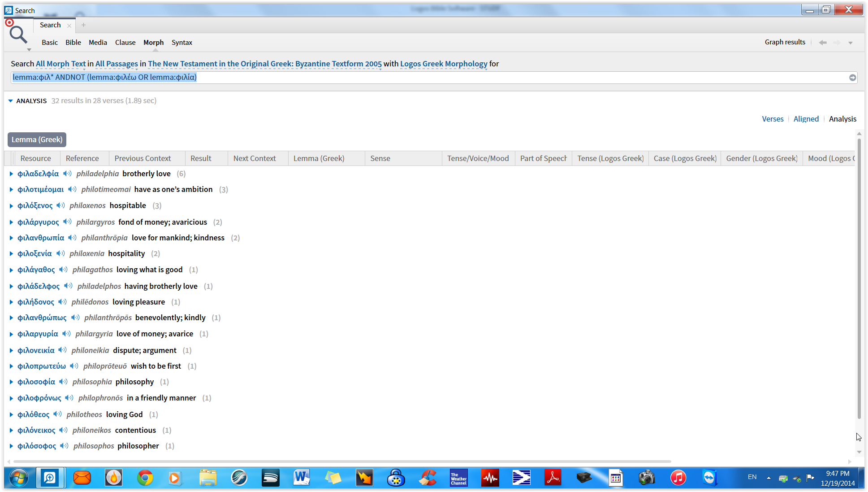Switch to Aligned view
The width and height of the screenshot is (868, 492).
[x=806, y=119]
